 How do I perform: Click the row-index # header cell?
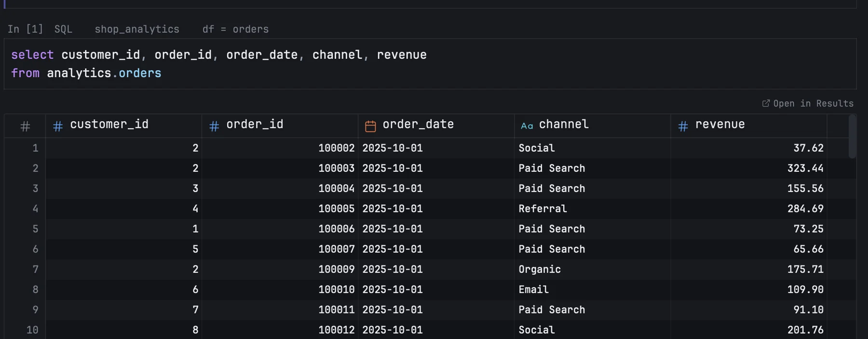(x=25, y=126)
